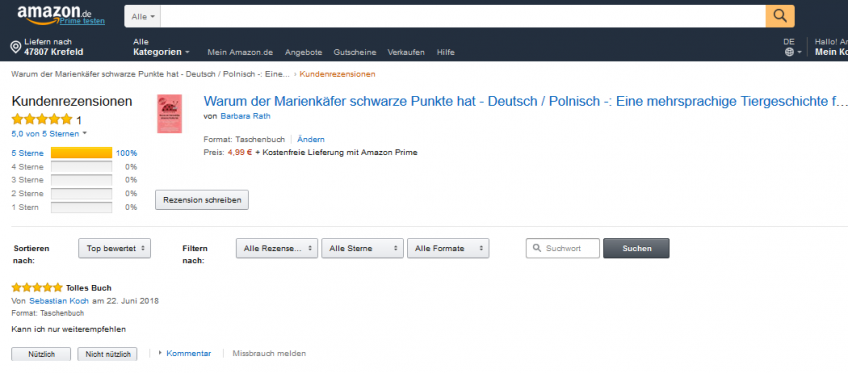Open the Alle Formate filter dropdown
The image size is (848, 373).
pyautogui.click(x=448, y=248)
